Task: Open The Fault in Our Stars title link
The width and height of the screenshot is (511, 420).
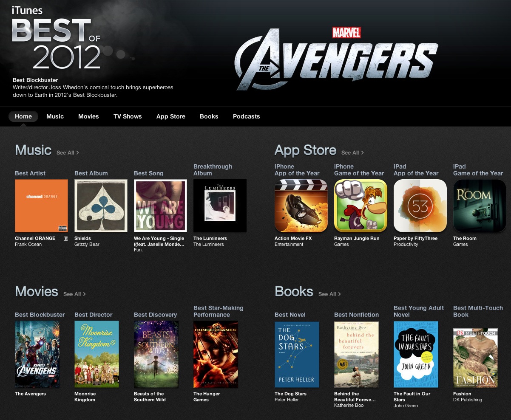Action: (412, 397)
